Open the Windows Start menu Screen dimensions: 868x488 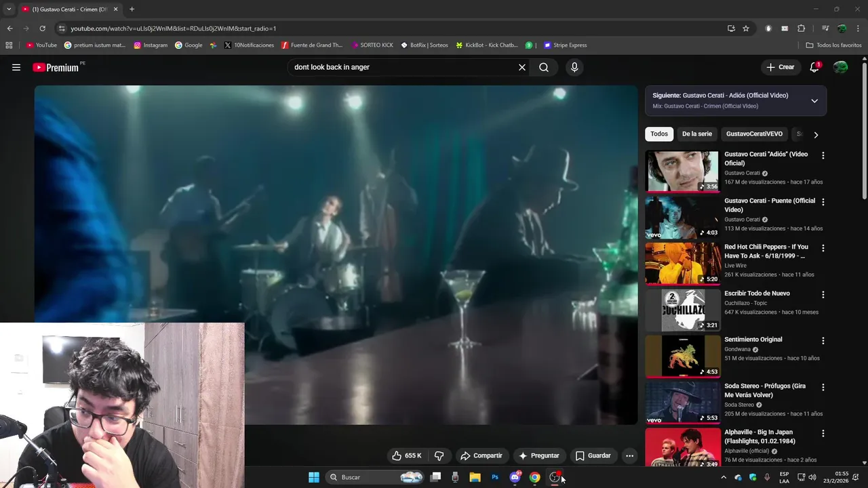tap(314, 477)
